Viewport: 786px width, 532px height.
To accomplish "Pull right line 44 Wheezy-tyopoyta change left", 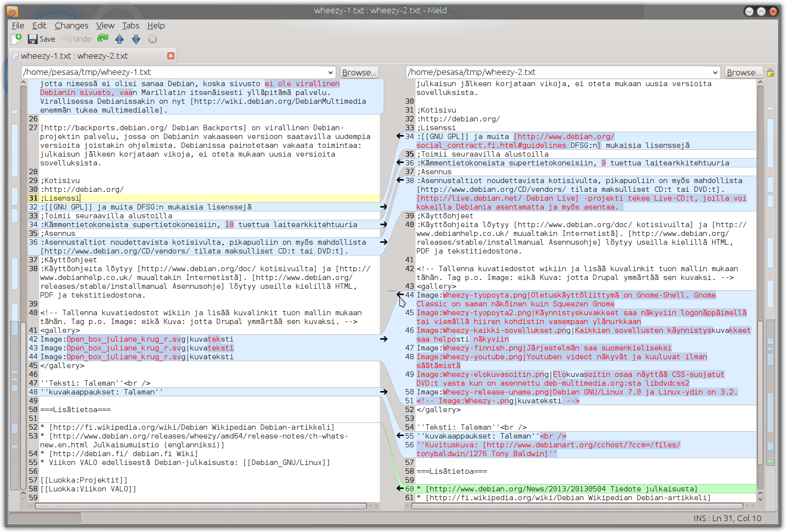I will point(400,295).
